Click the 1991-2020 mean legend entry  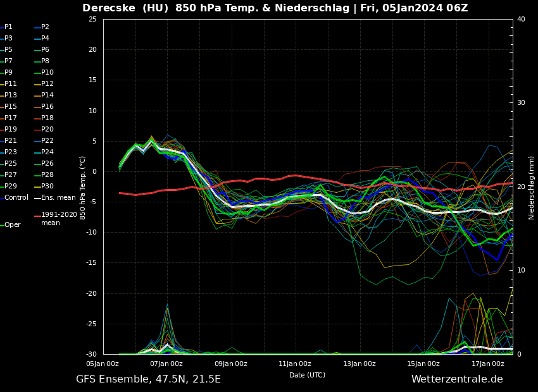click(x=59, y=219)
